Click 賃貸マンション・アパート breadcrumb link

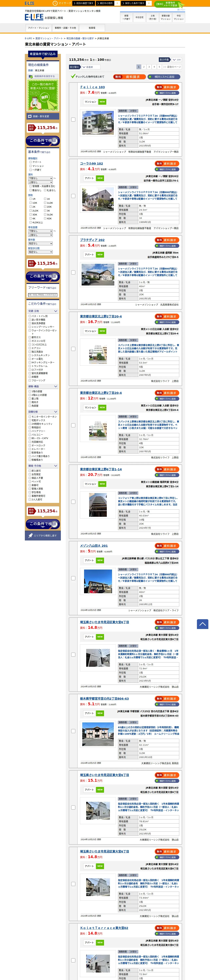pyautogui.click(x=49, y=38)
